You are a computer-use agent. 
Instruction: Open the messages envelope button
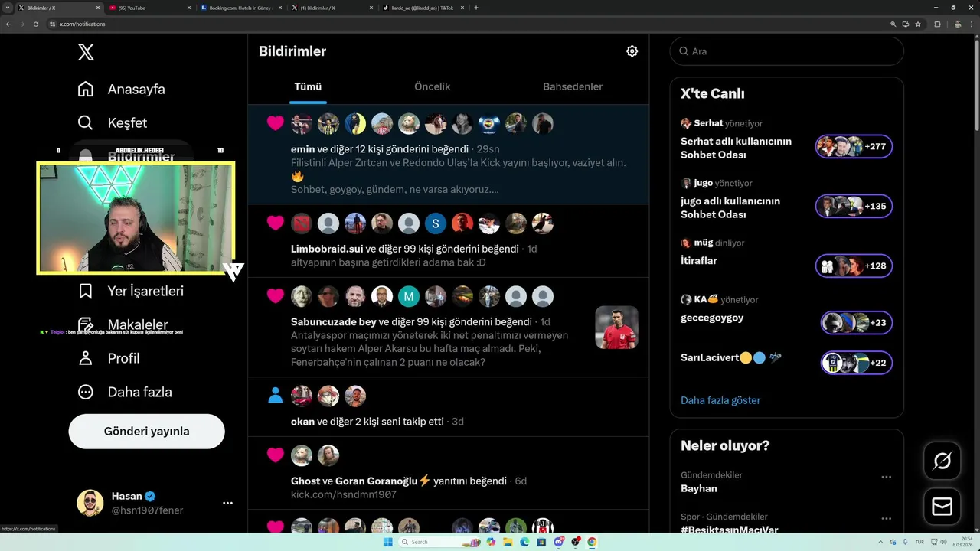click(942, 507)
